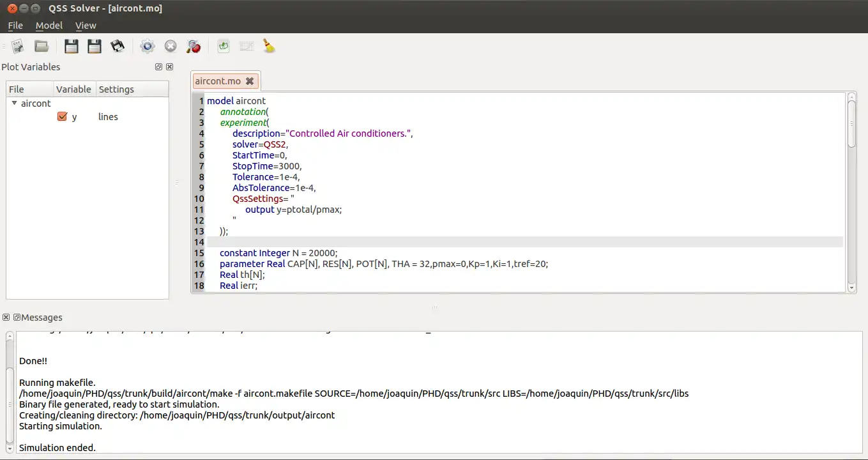868x460 pixels.
Task: Open a model with the folder icon
Action: coord(42,46)
